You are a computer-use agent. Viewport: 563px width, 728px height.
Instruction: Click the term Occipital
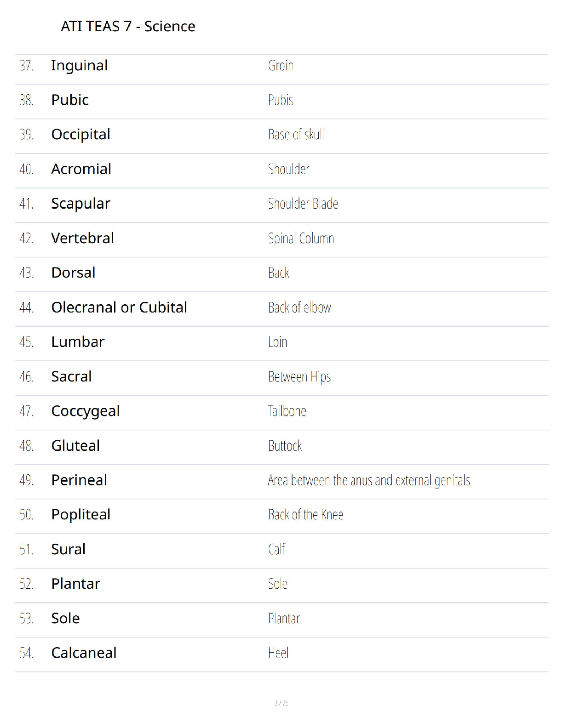click(81, 135)
